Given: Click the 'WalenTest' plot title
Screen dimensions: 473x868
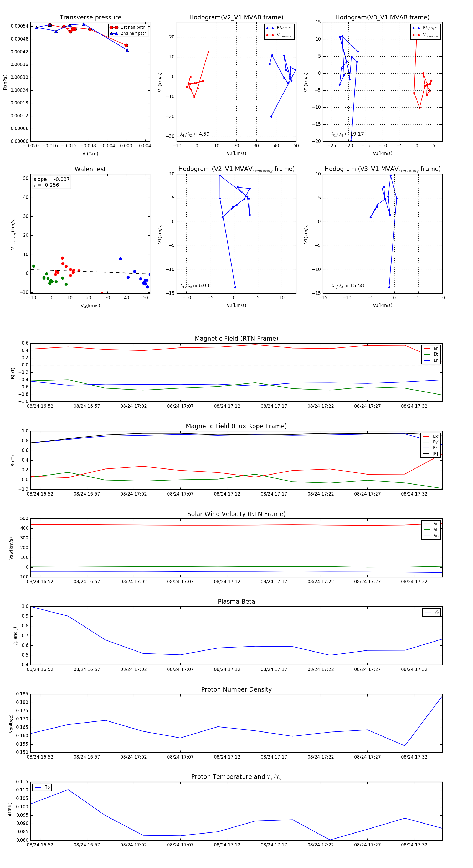Looking at the screenshot, I should [90, 169].
